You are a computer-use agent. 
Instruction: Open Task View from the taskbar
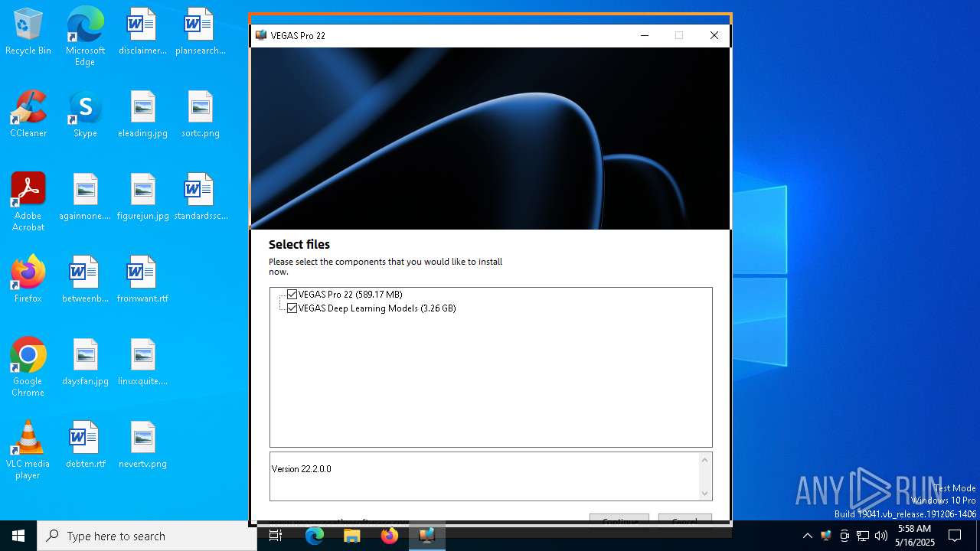pyautogui.click(x=276, y=536)
